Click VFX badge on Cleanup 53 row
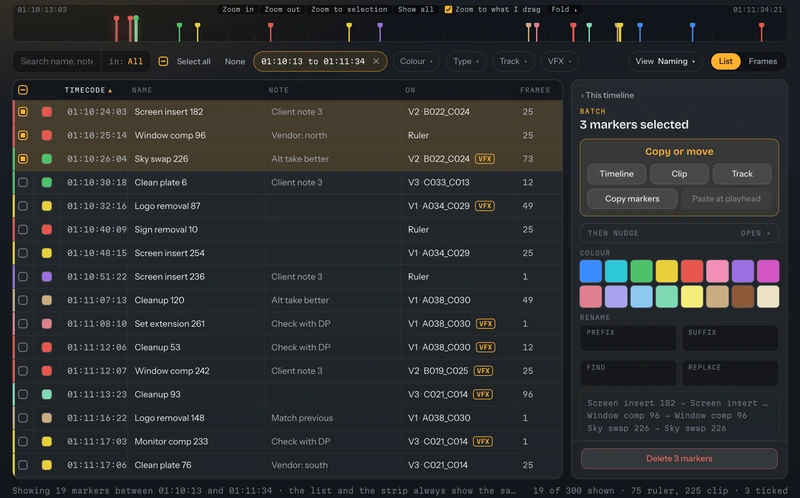This screenshot has height=498, width=800. [485, 347]
